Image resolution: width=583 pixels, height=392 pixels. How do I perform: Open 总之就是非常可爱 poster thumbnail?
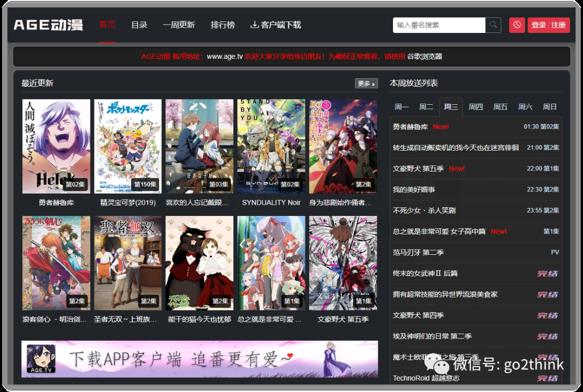coord(272,263)
